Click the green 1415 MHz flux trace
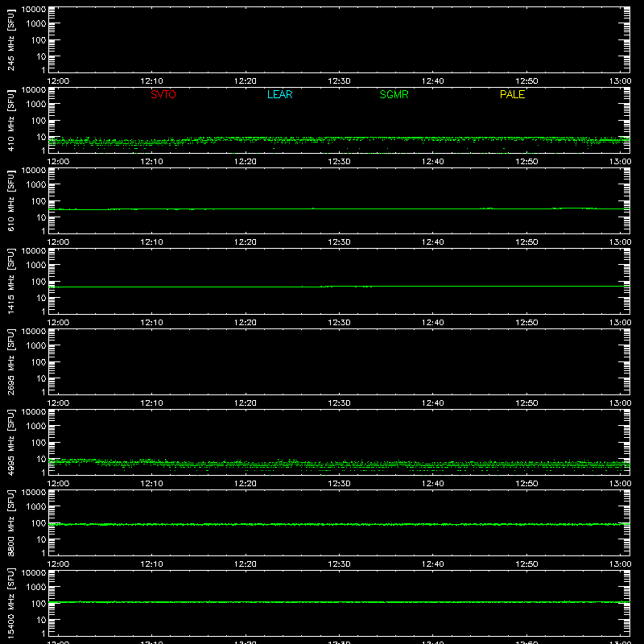This screenshot has height=644, width=644. pos(339,287)
